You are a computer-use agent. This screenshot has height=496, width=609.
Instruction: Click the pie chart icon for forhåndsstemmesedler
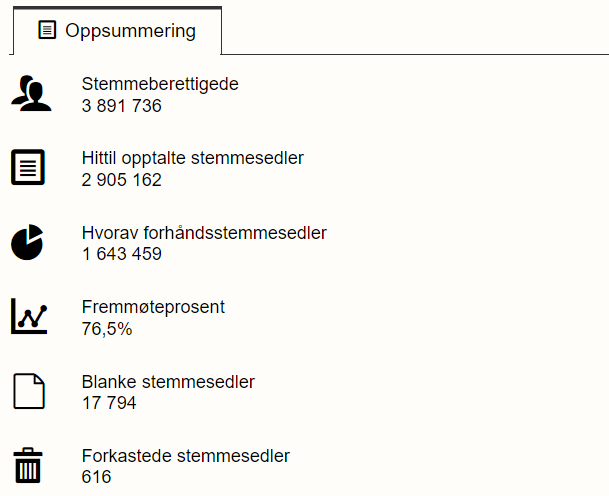point(28,242)
